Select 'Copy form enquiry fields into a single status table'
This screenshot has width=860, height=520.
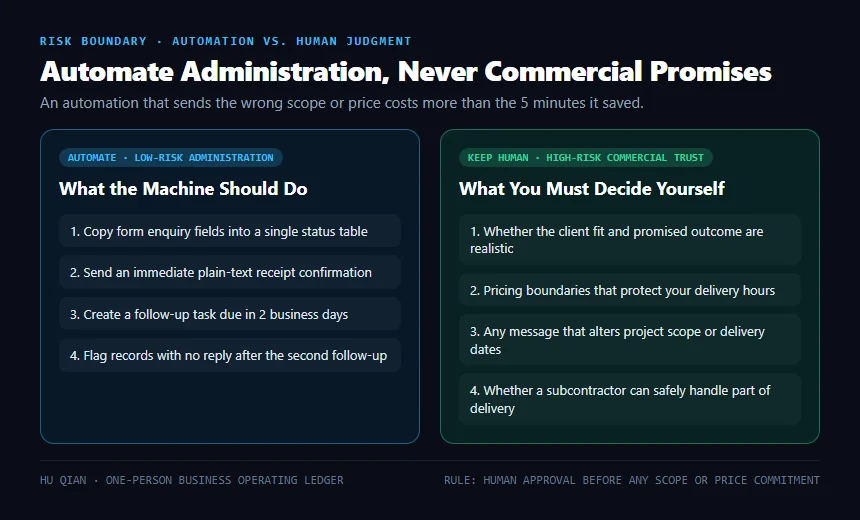point(230,231)
